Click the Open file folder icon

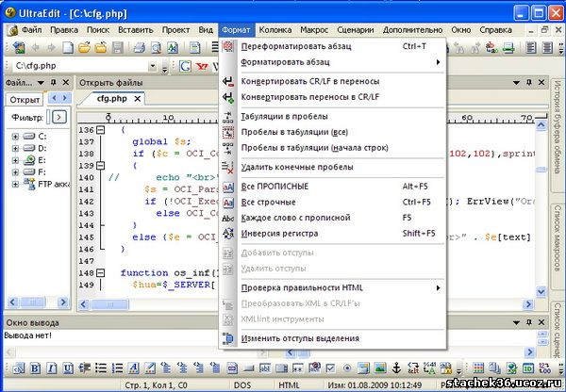coord(84,48)
